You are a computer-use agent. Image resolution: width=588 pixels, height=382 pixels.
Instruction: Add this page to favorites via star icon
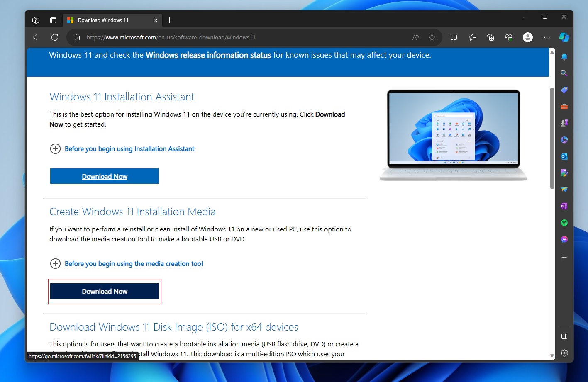(432, 37)
